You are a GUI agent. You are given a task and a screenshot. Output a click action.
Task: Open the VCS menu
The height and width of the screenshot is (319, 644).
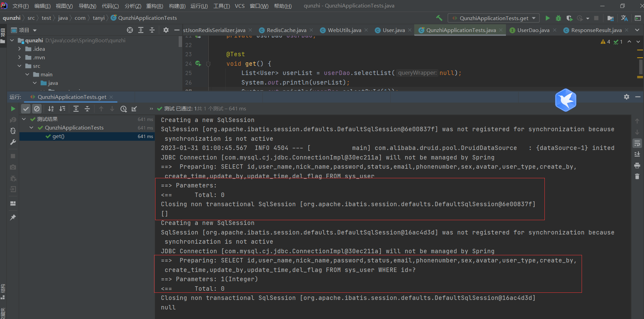pyautogui.click(x=240, y=6)
